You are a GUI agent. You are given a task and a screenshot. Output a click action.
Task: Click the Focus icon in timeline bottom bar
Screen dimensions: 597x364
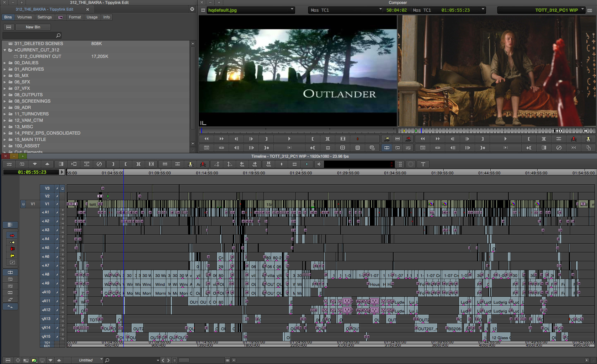tap(18, 360)
